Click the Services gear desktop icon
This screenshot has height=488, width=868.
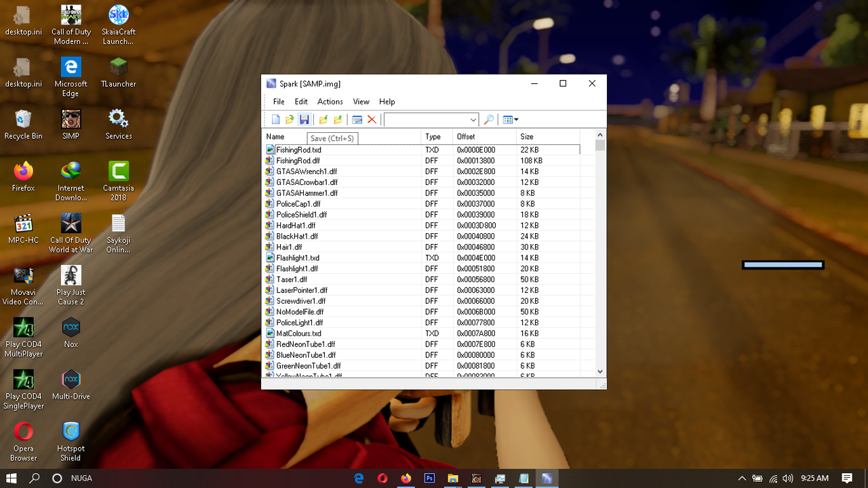118,125
